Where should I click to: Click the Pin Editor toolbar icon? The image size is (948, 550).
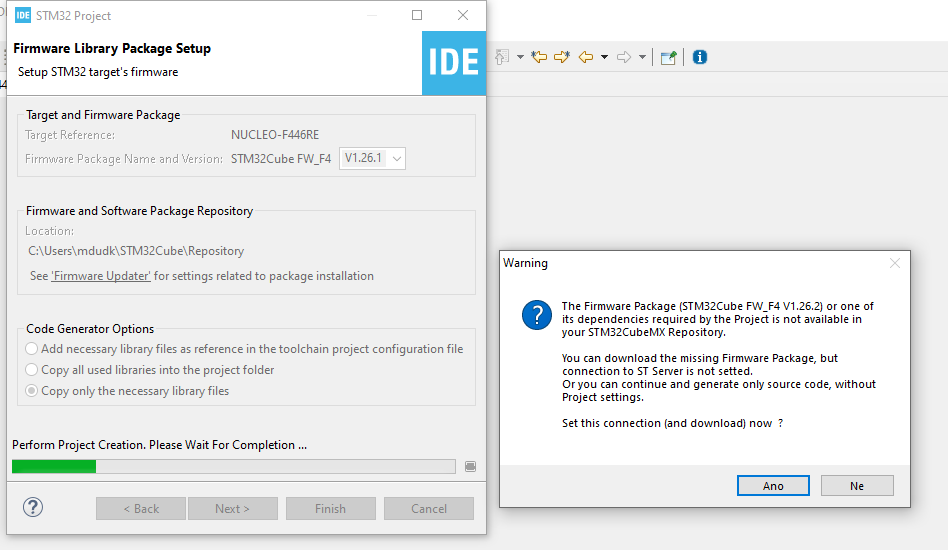[668, 57]
